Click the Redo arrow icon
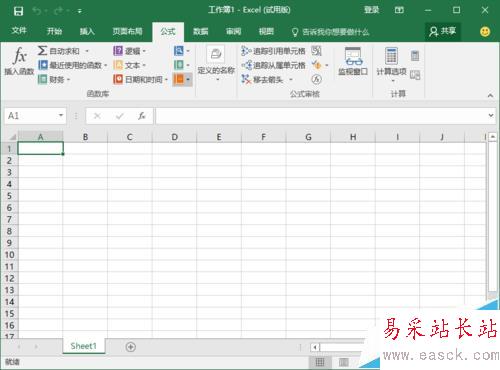Viewport: 500px width, 370px height. point(58,11)
